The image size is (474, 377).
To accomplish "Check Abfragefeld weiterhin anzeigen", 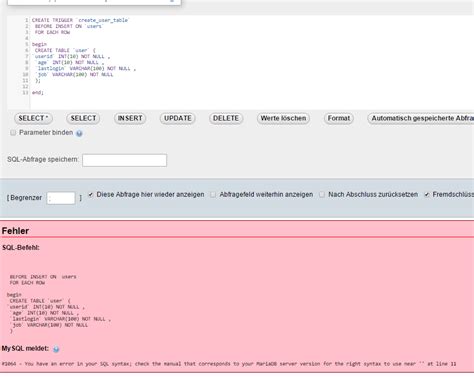I will (213, 194).
